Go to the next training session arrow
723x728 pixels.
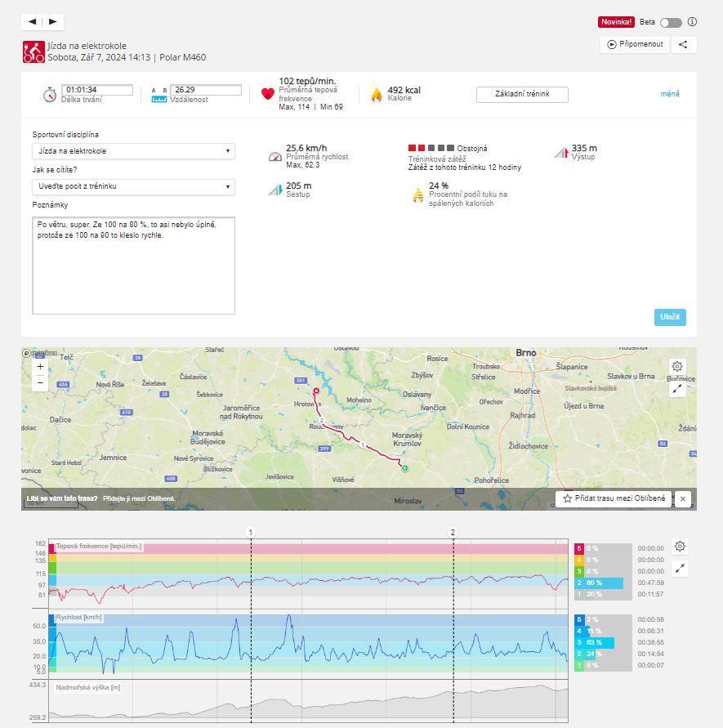(53, 22)
